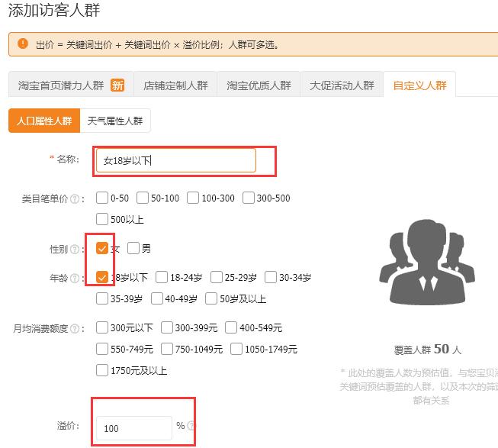Check the 25-29岁 age checkbox
Screen dimensions: 498x448
pyautogui.click(x=217, y=277)
